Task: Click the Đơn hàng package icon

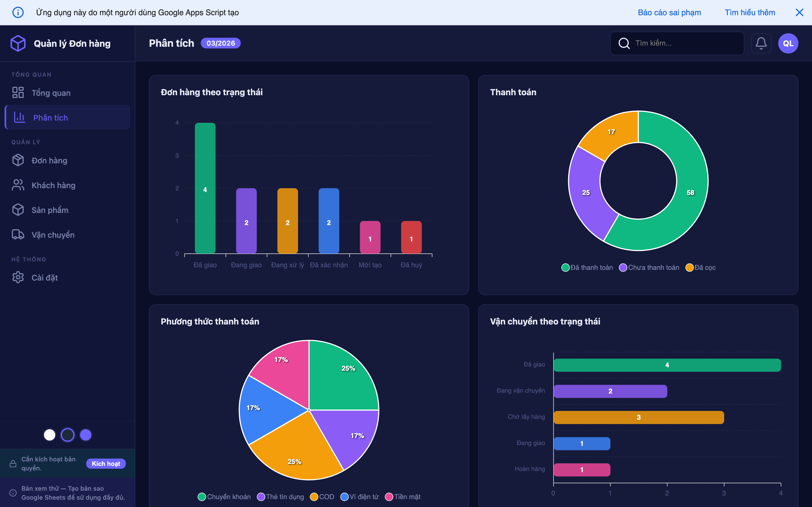Action: coord(18,160)
